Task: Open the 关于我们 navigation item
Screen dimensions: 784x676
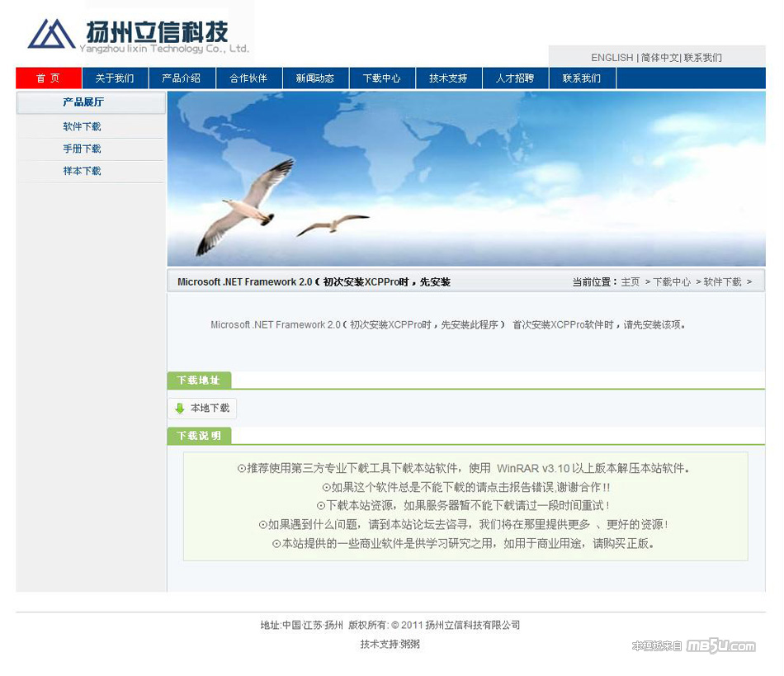Action: click(x=115, y=78)
